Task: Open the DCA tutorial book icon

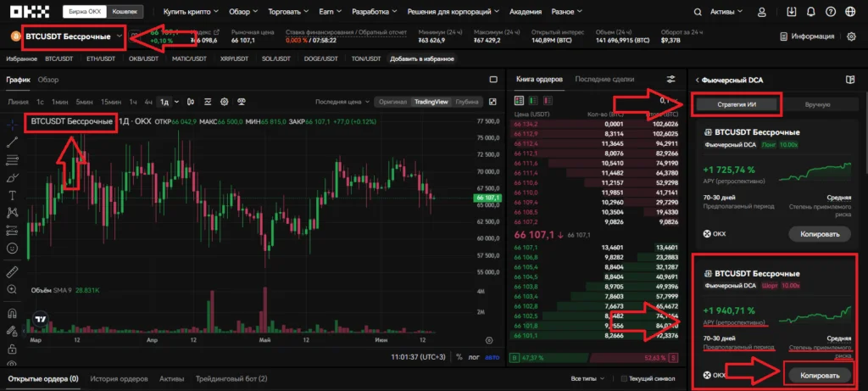Action: (x=850, y=80)
